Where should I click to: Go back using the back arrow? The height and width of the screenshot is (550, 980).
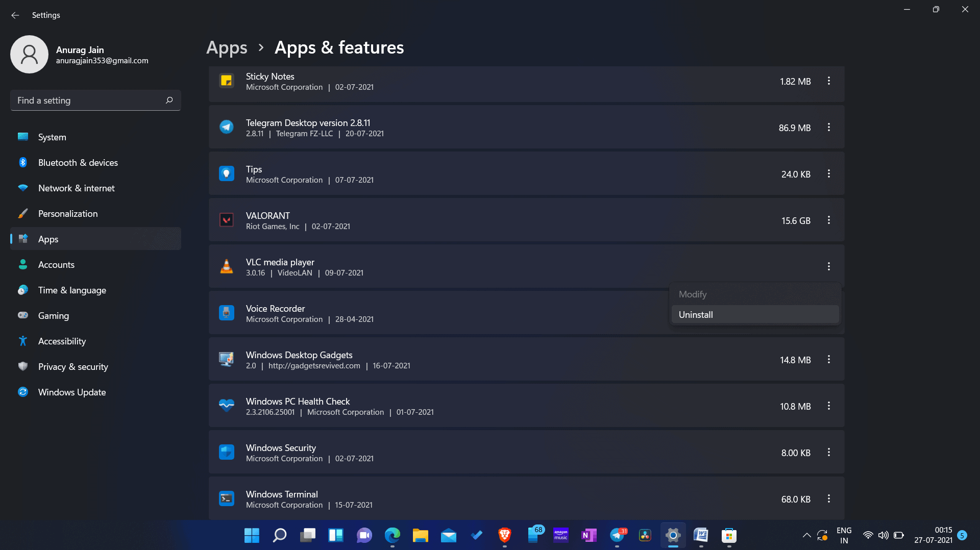pos(15,15)
